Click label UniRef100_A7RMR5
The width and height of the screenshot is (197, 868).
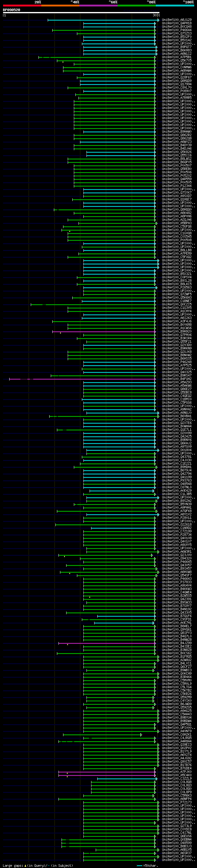coord(177,98)
